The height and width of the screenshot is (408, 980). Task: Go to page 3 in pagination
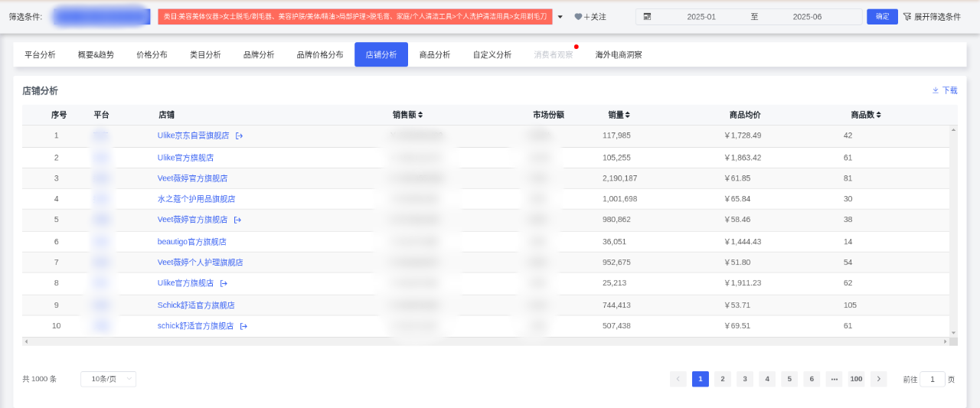click(x=745, y=379)
